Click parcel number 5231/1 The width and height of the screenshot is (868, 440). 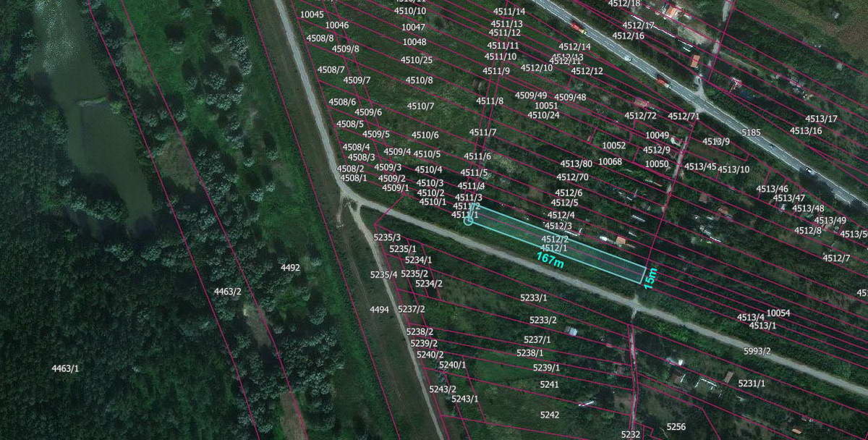[751, 383]
